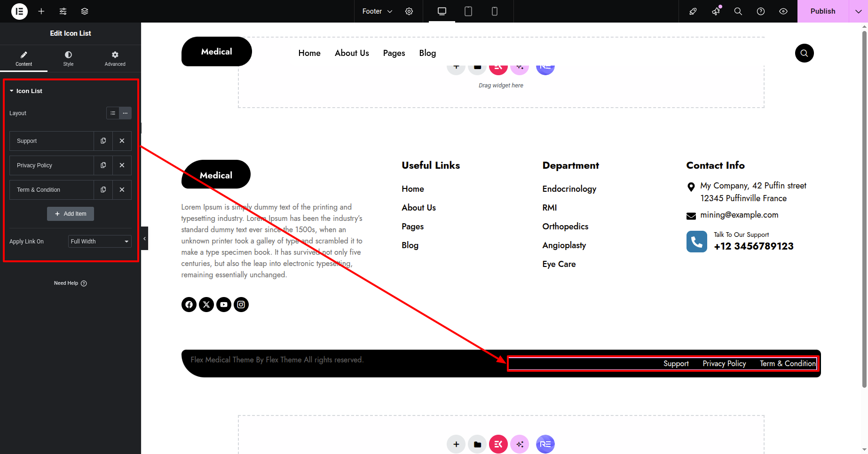Switch to mobile device view
868x454 pixels.
tap(495, 11)
